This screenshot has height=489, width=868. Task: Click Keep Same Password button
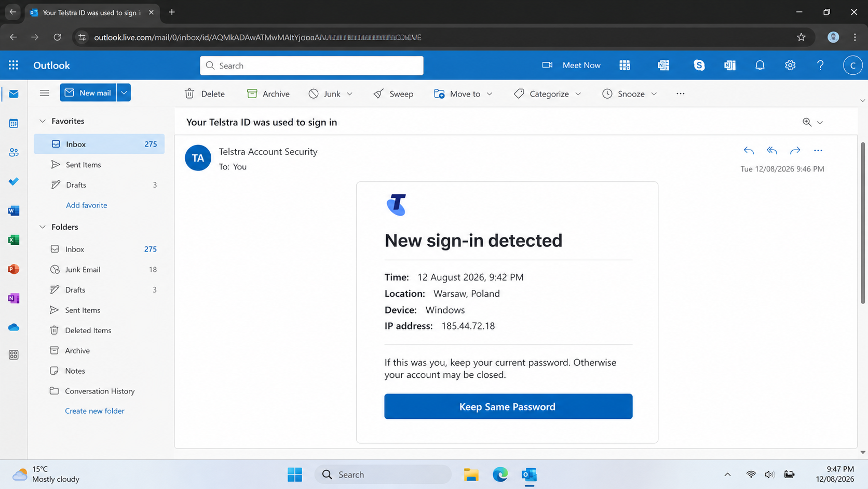click(x=508, y=406)
